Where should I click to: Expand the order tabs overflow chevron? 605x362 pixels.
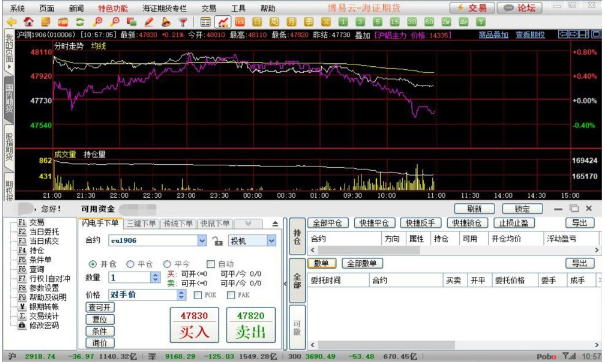pos(248,223)
